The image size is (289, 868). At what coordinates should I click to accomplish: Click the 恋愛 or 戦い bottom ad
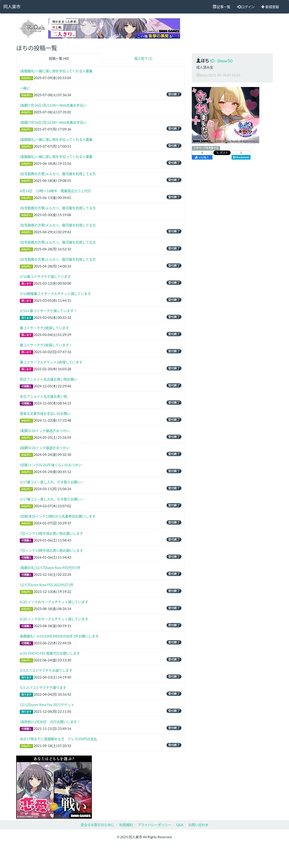[54, 787]
